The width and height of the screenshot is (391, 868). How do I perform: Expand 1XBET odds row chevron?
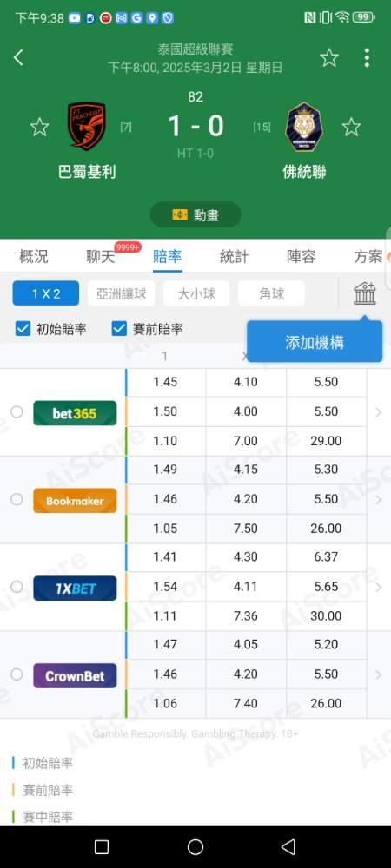coord(379,587)
